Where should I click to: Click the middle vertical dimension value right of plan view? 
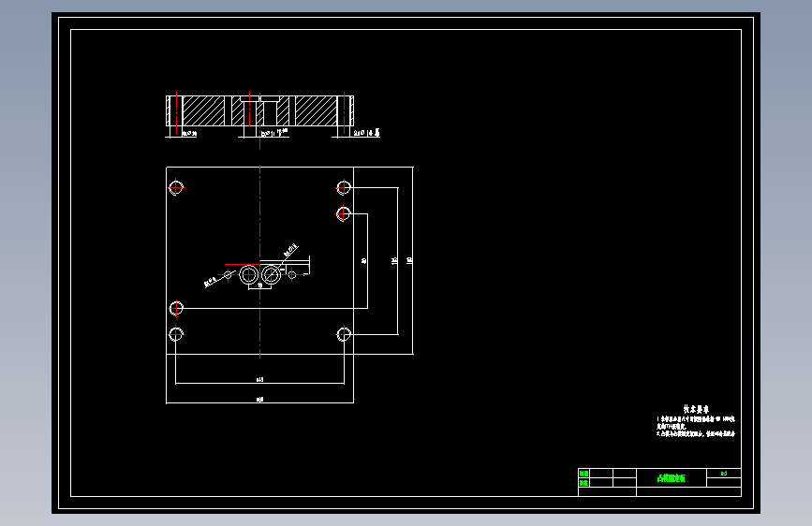coord(394,260)
